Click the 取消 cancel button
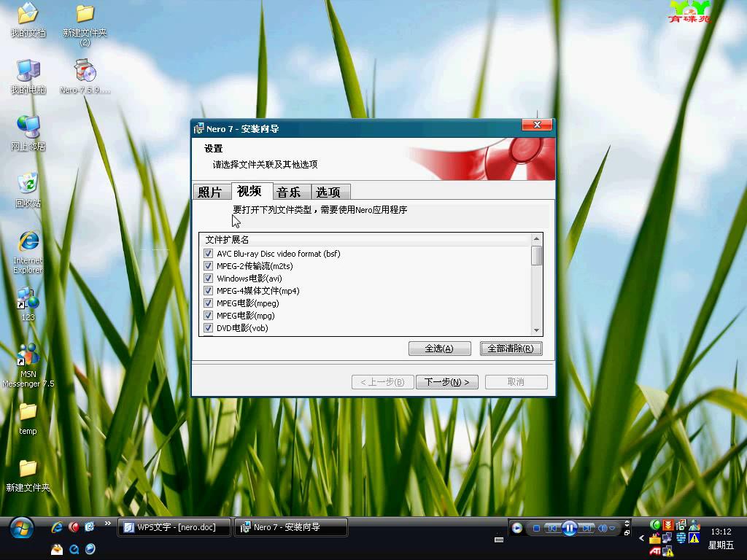Viewport: 747px width, 560px height. pos(516,382)
